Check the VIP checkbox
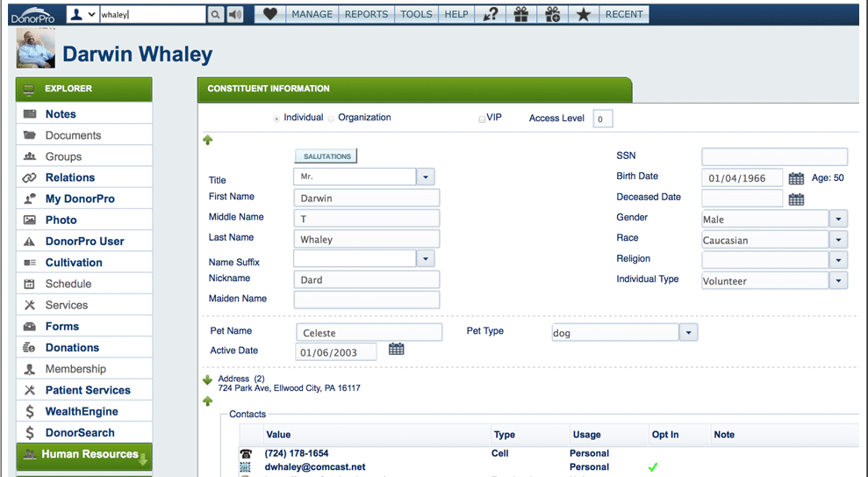 tap(482, 119)
